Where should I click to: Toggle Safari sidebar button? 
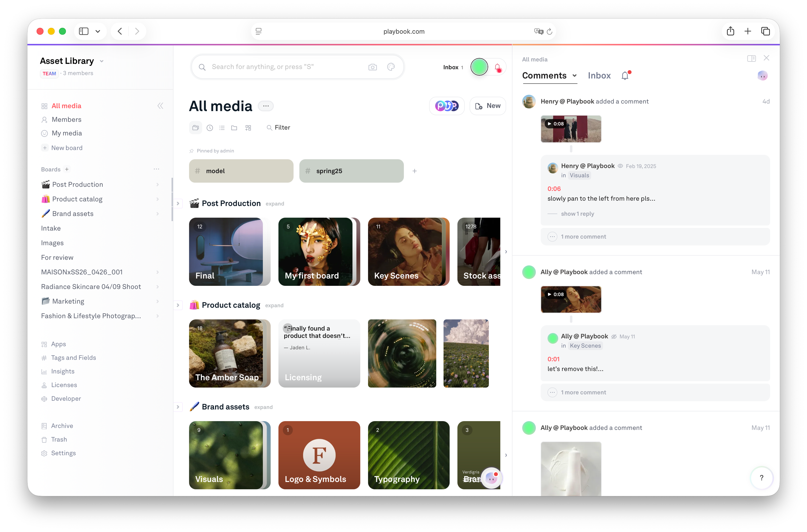click(x=83, y=31)
